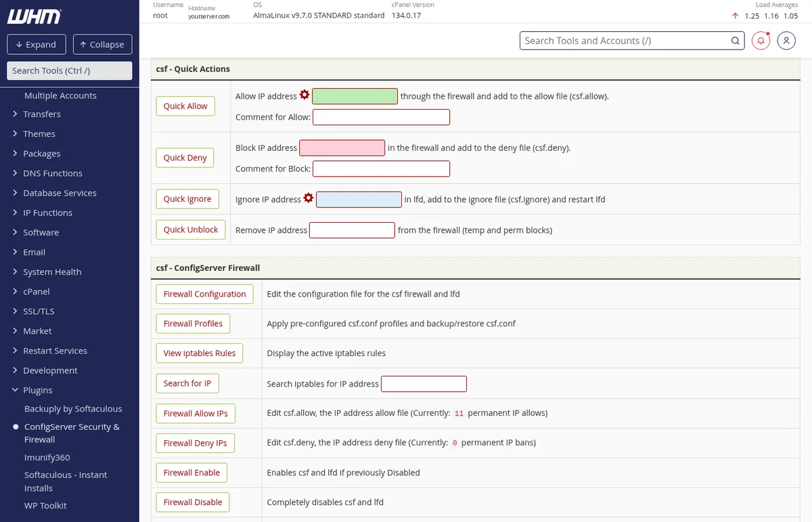Focus the green Allow IP address field
812x522 pixels.
coord(355,96)
